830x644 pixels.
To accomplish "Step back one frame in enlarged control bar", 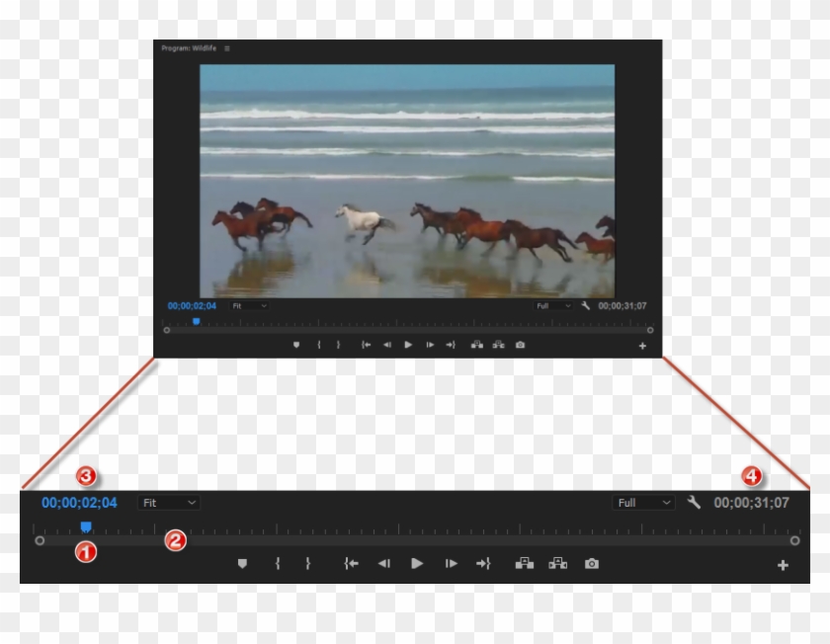I will point(383,563).
